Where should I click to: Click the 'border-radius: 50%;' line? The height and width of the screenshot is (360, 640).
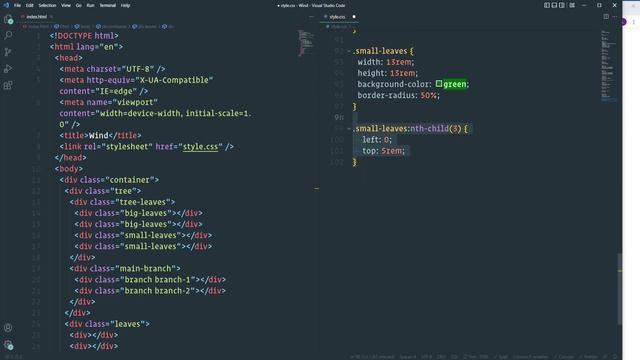398,95
